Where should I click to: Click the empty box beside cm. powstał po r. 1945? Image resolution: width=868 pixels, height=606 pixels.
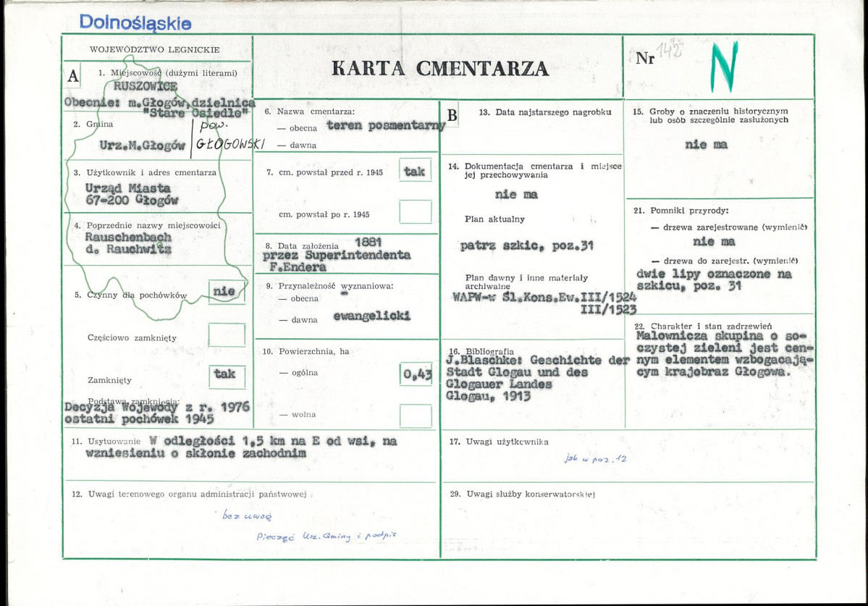(416, 212)
